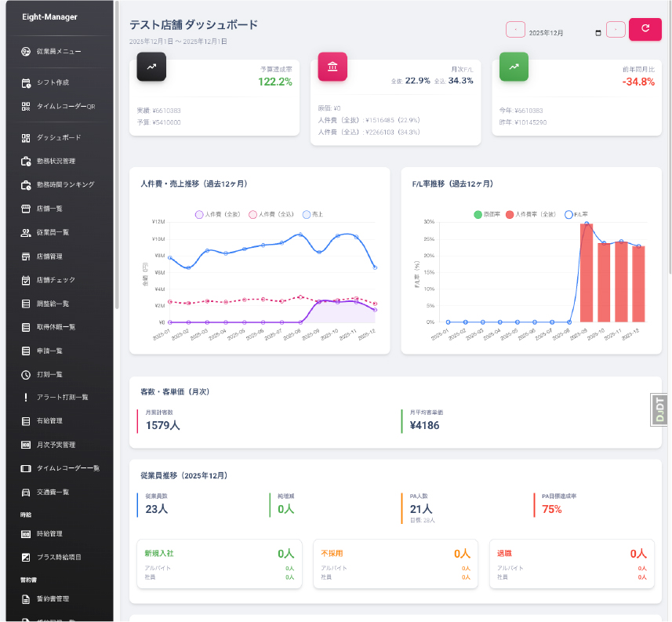Toggle 原価率 green legend swatch
This screenshot has height=622, width=672.
[x=478, y=214]
